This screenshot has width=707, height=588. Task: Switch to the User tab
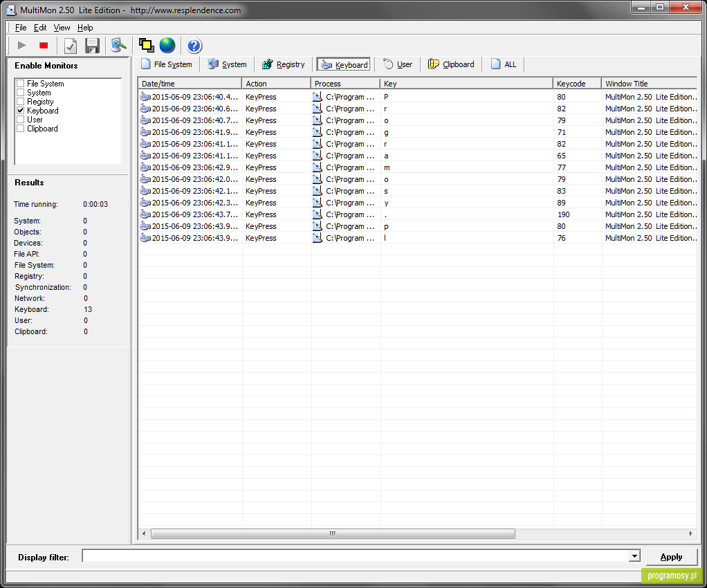[398, 64]
